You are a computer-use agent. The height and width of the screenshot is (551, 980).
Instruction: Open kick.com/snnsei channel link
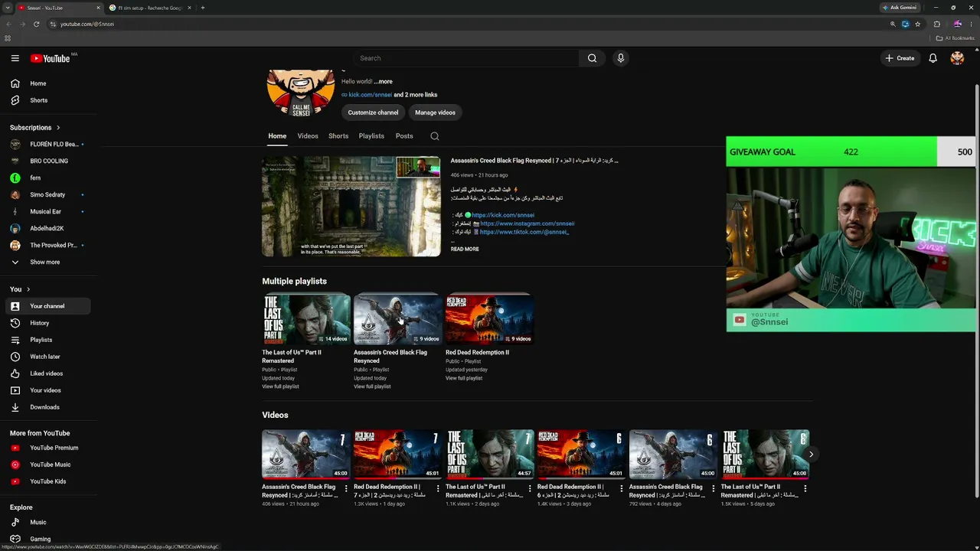pos(371,95)
